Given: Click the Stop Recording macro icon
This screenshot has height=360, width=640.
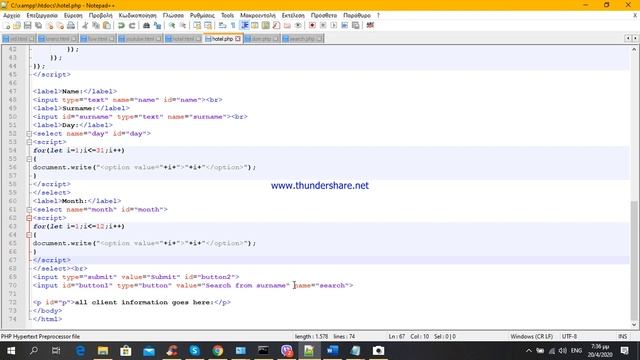Looking at the screenshot, I should point(323,25).
